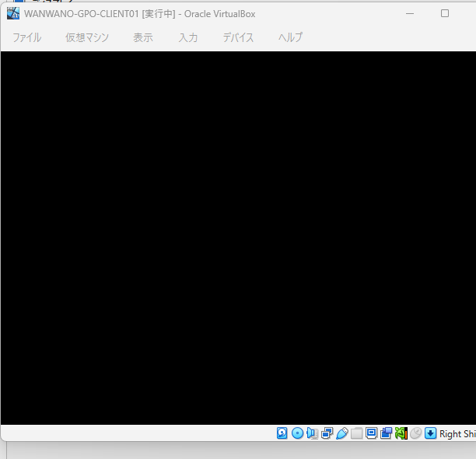The image size is (476, 459).
Task: Click the recording status icon
Action: [386, 433]
